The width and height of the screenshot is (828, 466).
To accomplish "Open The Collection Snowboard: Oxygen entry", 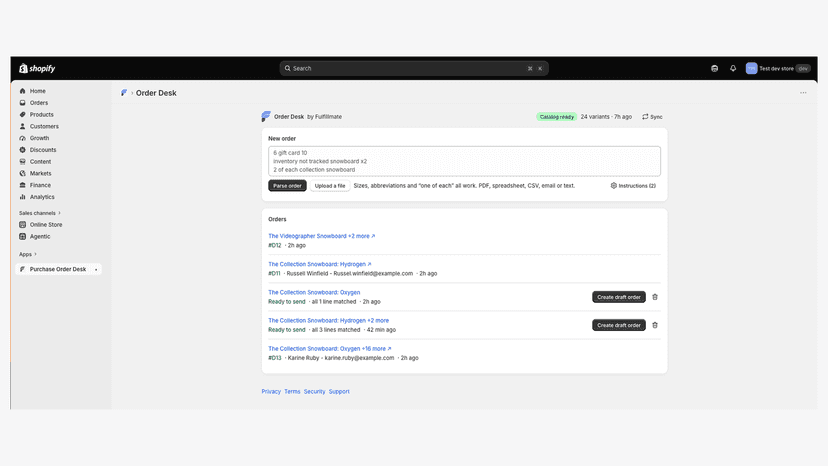I will coord(314,292).
